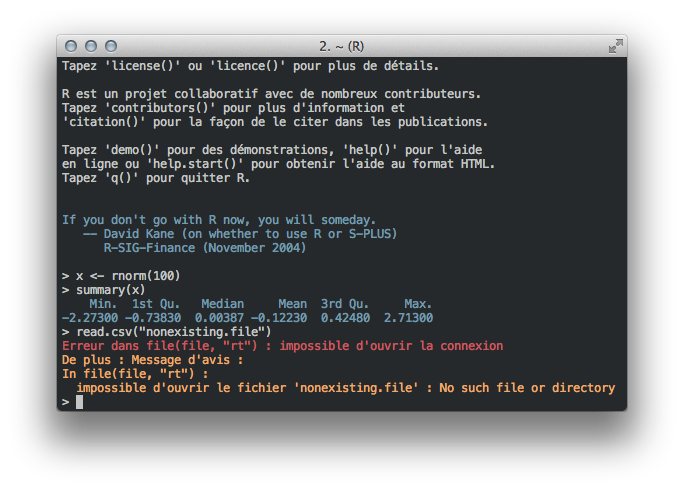This screenshot has height=490, width=684.
Task: Click the "Tapez 'q()' pour quitter R." line
Action: 156,178
